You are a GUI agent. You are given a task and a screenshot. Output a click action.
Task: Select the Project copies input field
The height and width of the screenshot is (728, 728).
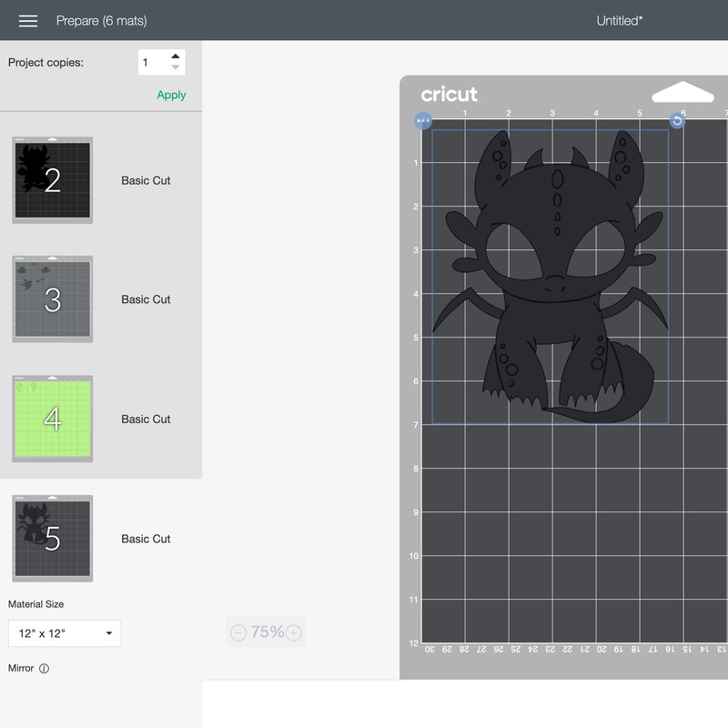tap(153, 61)
